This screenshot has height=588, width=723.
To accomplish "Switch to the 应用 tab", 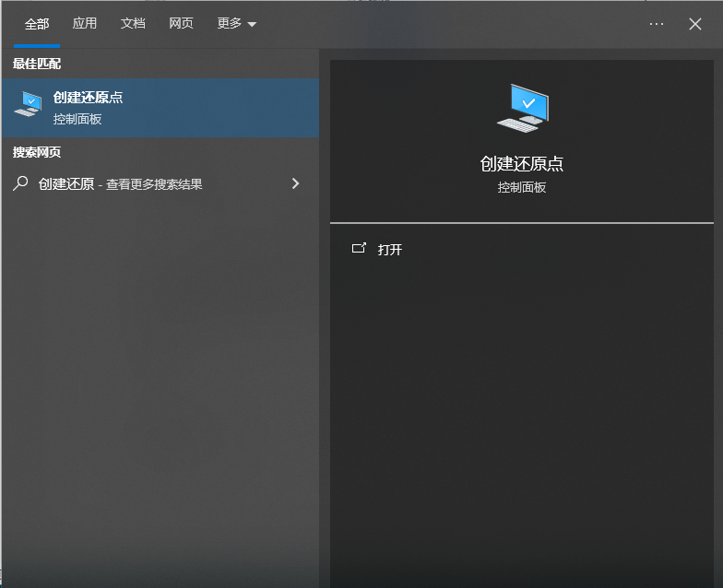I will coord(85,23).
